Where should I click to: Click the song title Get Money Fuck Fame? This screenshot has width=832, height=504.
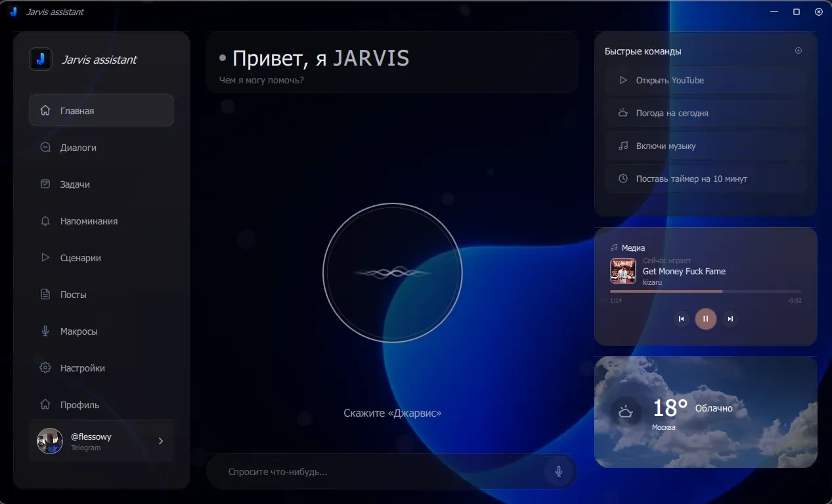684,271
